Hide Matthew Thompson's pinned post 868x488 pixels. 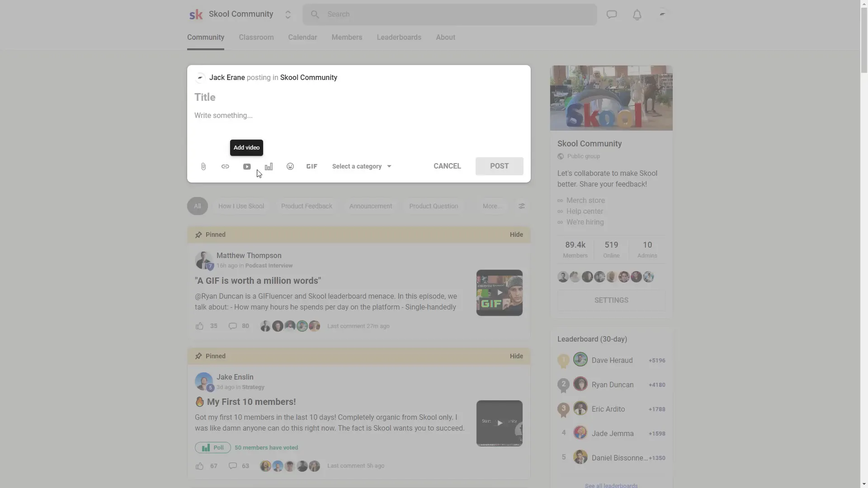[516, 235]
